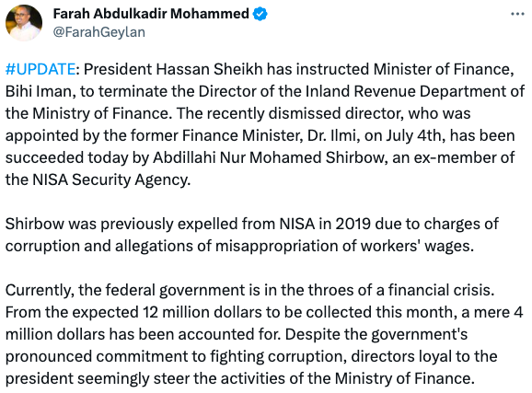Click the name 'President Hassan Sheikh' in tweet
The width and height of the screenshot is (532, 393).
coord(173,69)
